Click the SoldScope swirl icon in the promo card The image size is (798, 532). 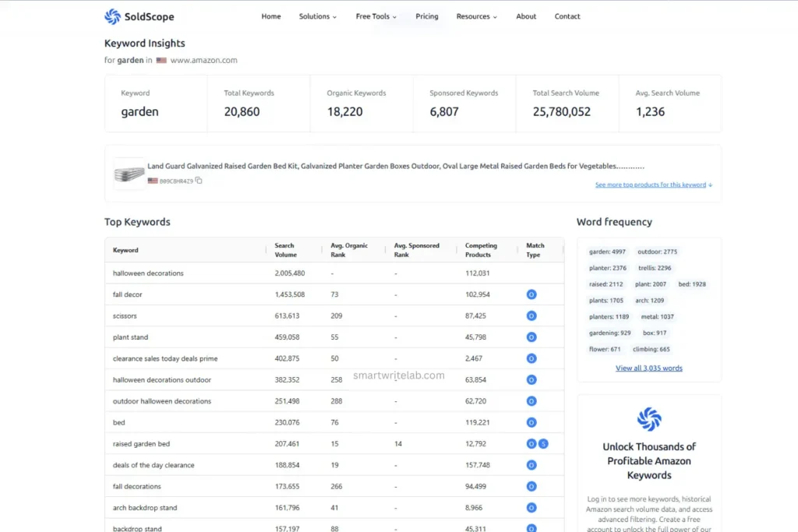click(649, 419)
